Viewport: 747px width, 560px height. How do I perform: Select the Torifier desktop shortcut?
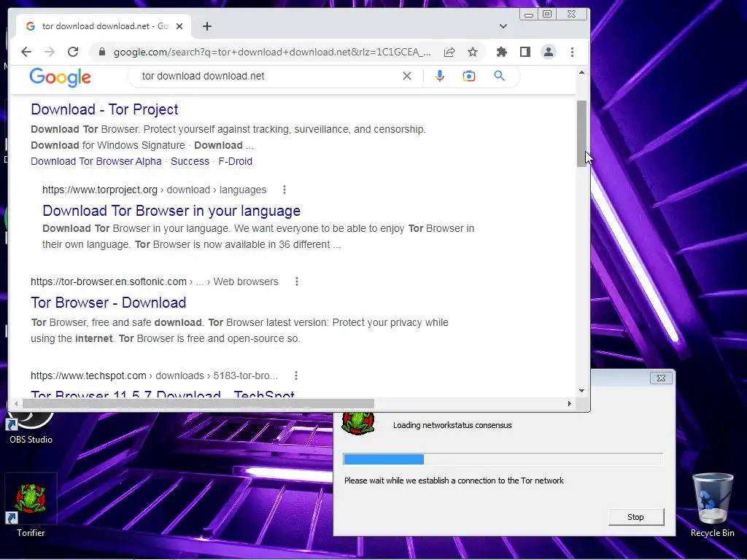click(31, 506)
